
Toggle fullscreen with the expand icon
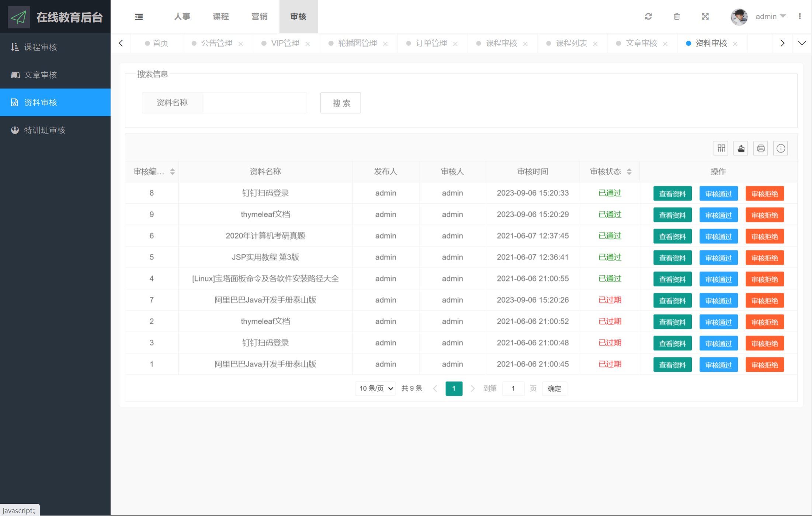click(x=705, y=17)
